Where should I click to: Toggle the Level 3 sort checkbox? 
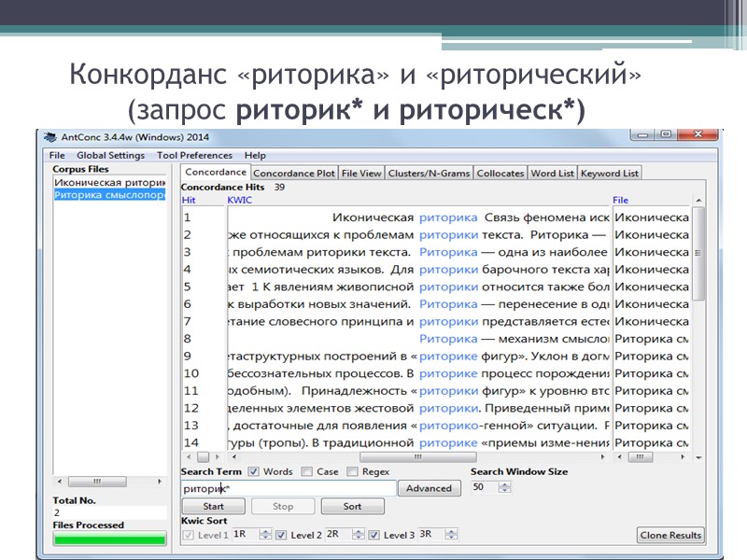click(x=374, y=535)
